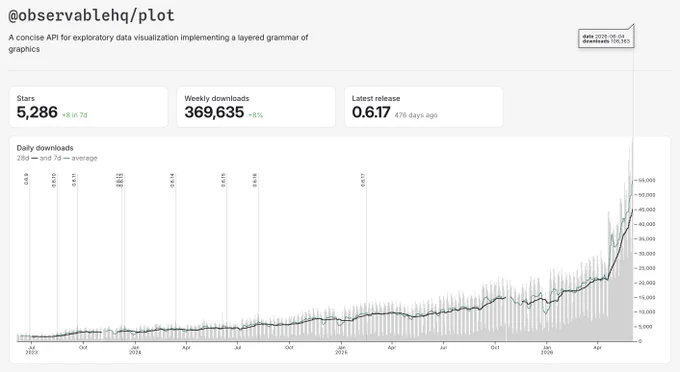Click the 10,000 y-axis tick label
Screen dimensions: 680x372
pyautogui.click(x=647, y=312)
